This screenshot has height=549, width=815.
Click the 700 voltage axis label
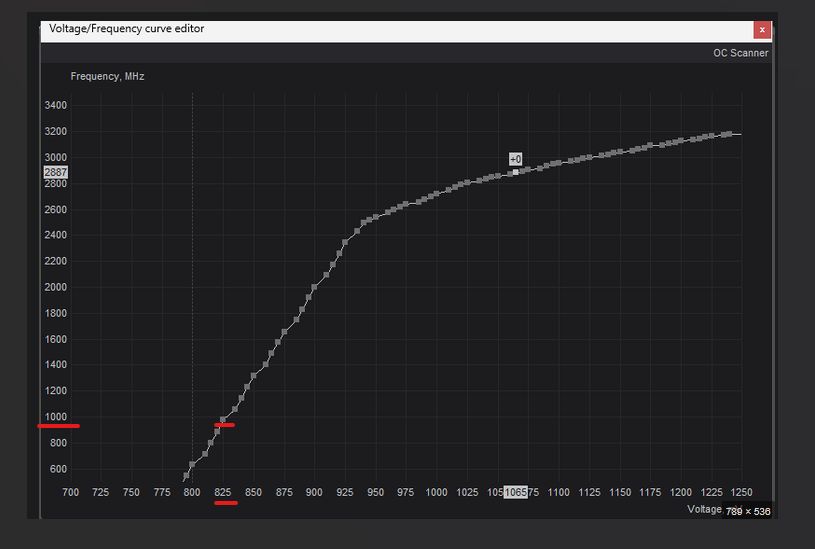tap(71, 492)
